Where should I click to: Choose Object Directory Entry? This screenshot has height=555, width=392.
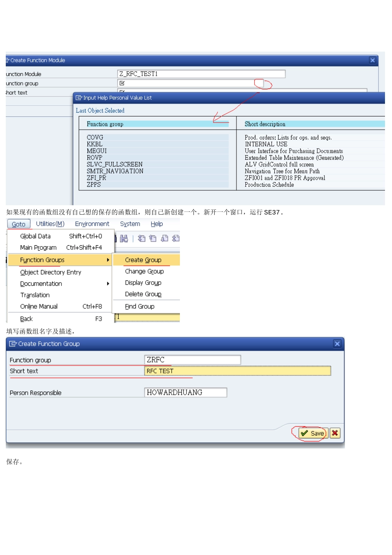(x=60, y=272)
